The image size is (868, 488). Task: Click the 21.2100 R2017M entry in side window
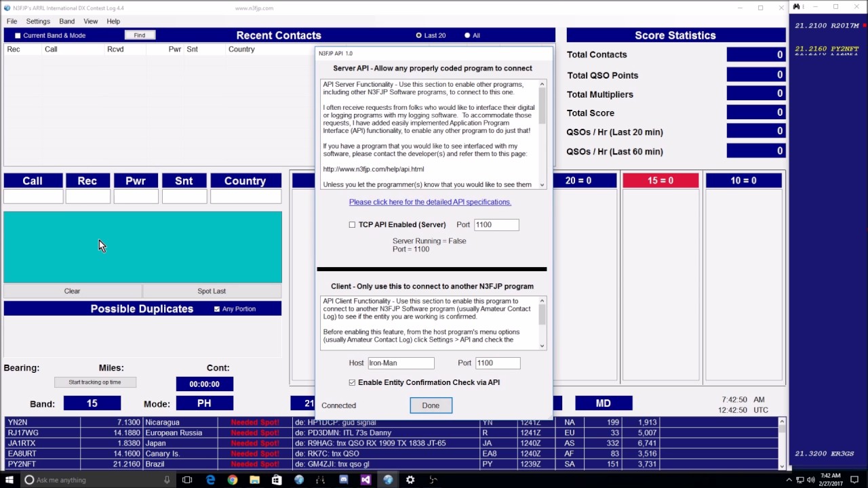point(827,25)
